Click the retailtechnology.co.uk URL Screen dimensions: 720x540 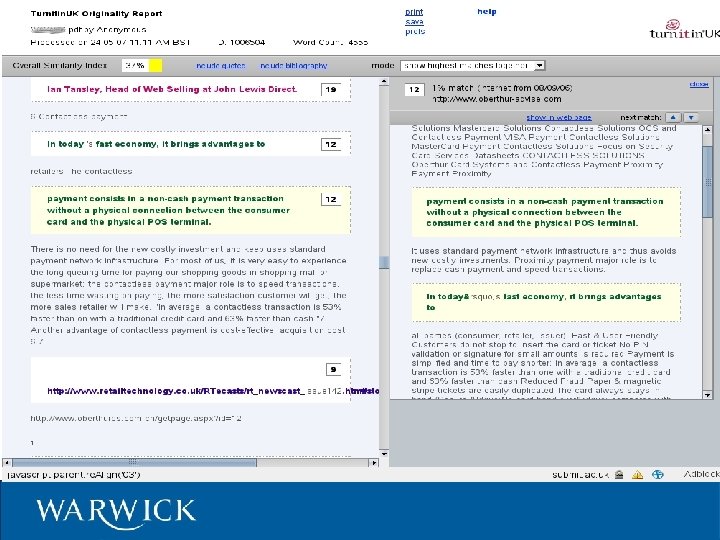213,391
